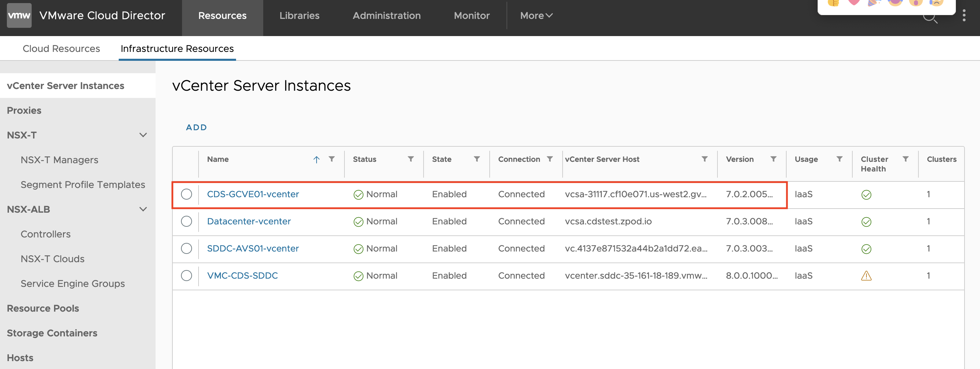Select the VMC-CDS-SDDC radio button
The image size is (980, 369).
coord(187,276)
